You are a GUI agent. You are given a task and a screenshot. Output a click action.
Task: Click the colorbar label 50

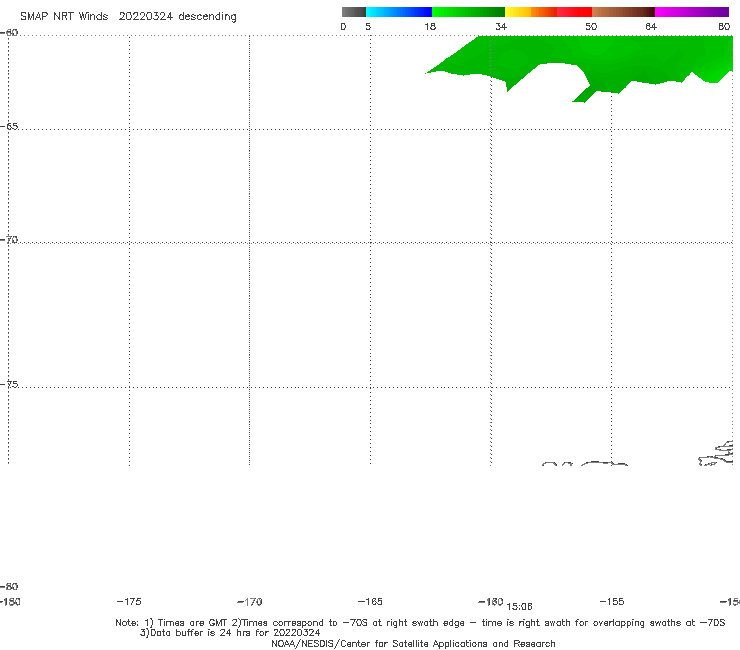(x=591, y=27)
